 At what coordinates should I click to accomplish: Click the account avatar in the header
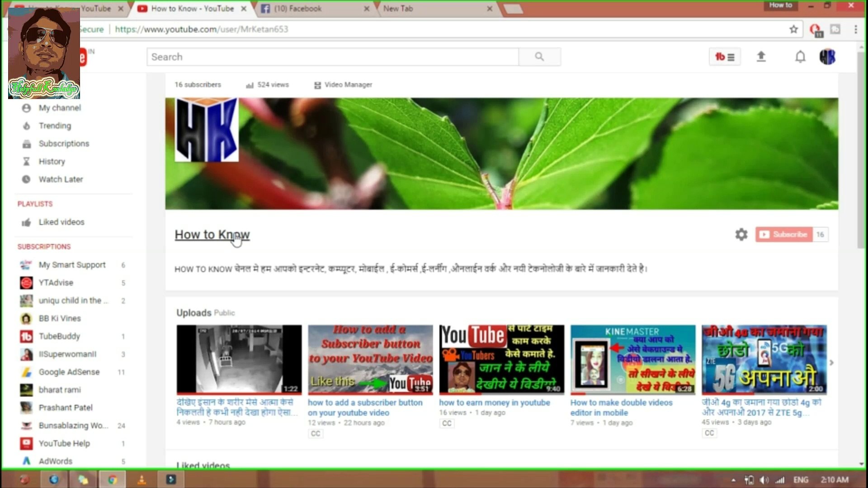(827, 57)
